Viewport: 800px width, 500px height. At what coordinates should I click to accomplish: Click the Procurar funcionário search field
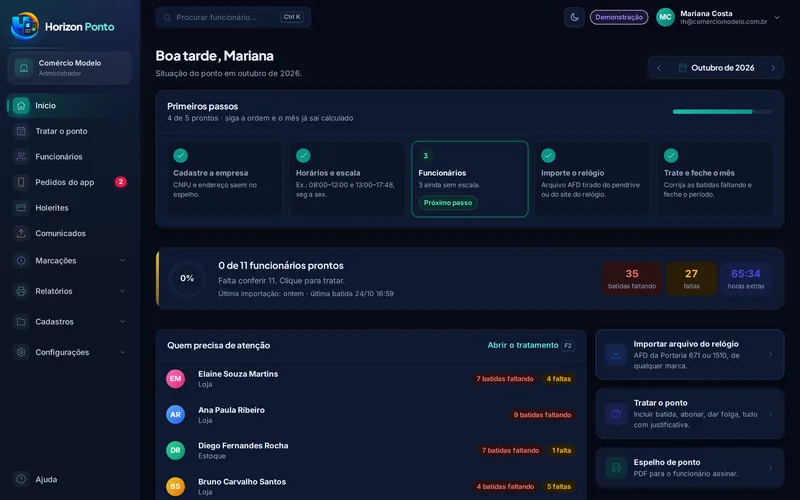click(233, 17)
